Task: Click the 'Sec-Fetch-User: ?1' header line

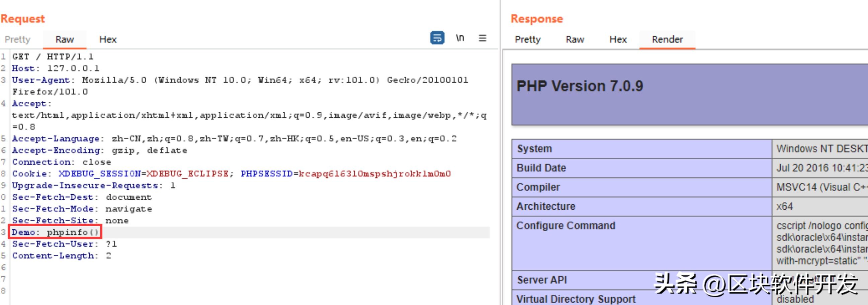Action: click(x=64, y=244)
